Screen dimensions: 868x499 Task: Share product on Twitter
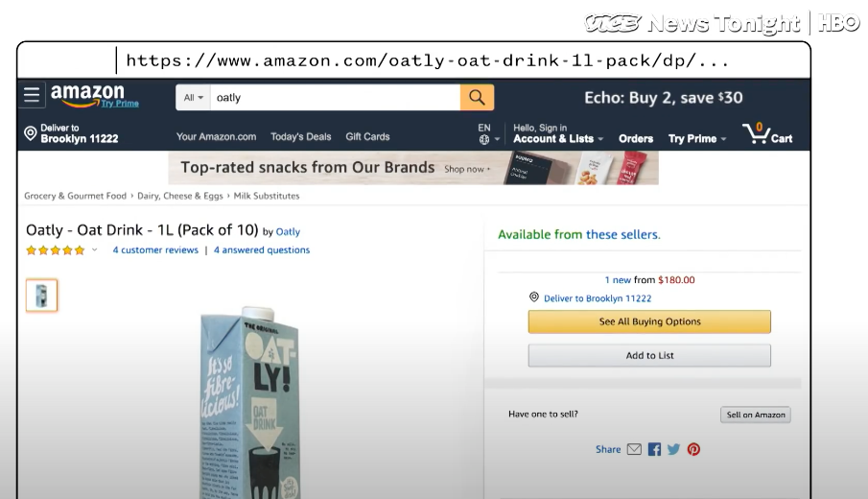click(673, 449)
